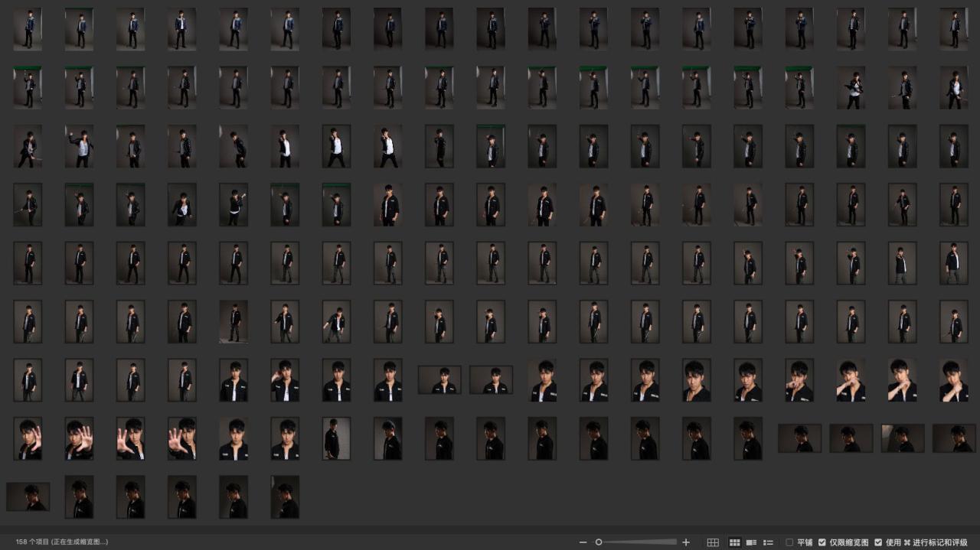Select the last thumbnail in the seventh row
The image size is (980, 550).
tap(953, 380)
